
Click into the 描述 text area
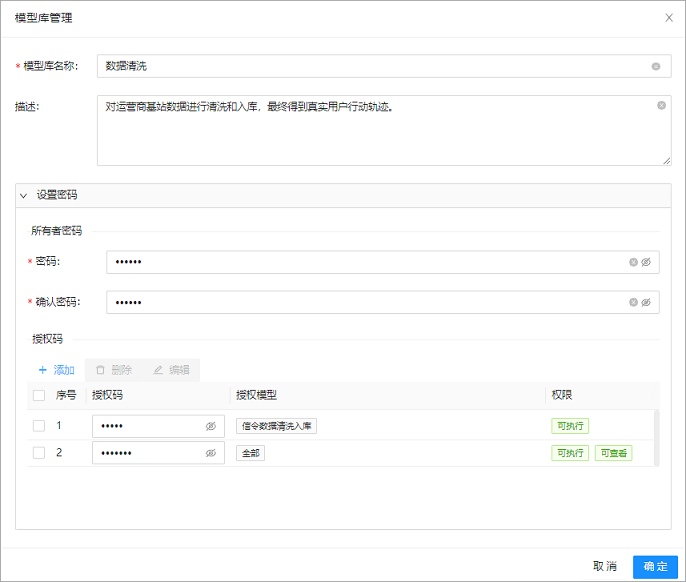click(384, 130)
